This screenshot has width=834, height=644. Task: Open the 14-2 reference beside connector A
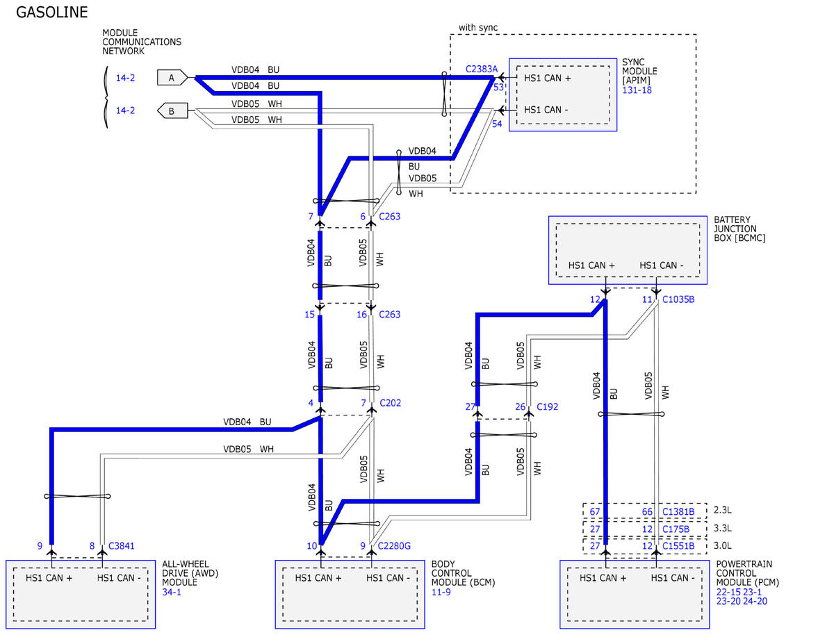(x=125, y=79)
